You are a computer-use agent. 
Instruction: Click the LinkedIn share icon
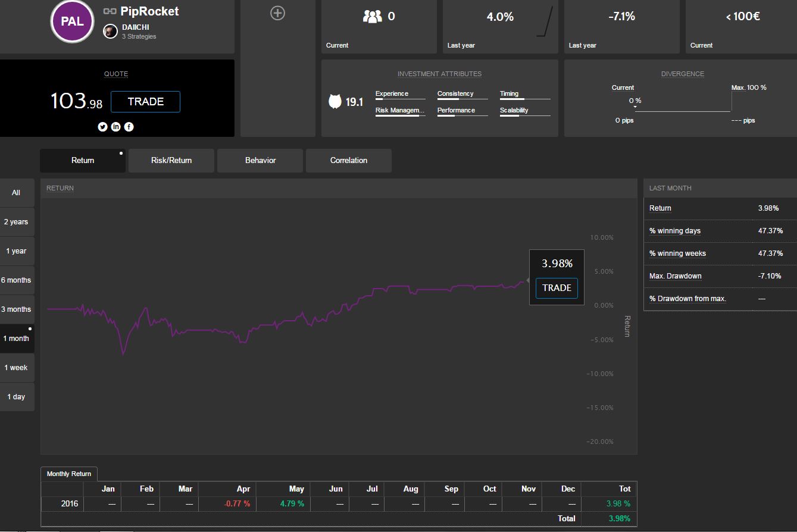pos(115,127)
